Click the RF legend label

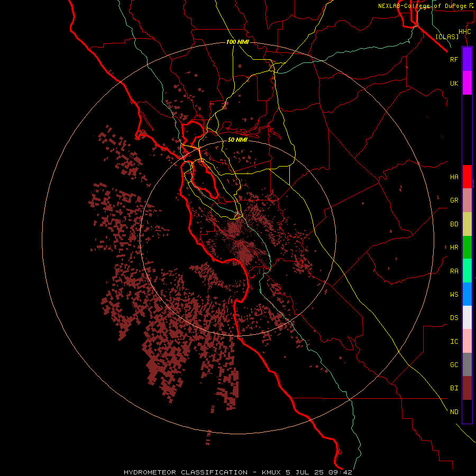(454, 59)
